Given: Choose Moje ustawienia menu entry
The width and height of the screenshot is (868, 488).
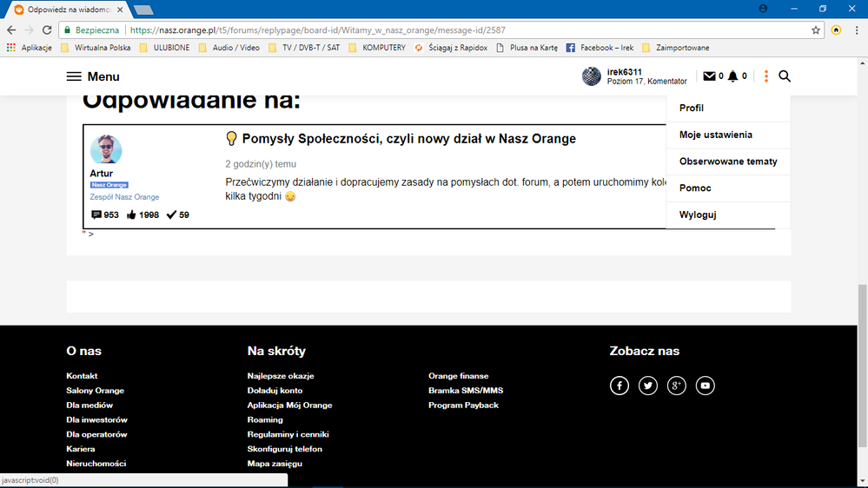Looking at the screenshot, I should pyautogui.click(x=716, y=135).
